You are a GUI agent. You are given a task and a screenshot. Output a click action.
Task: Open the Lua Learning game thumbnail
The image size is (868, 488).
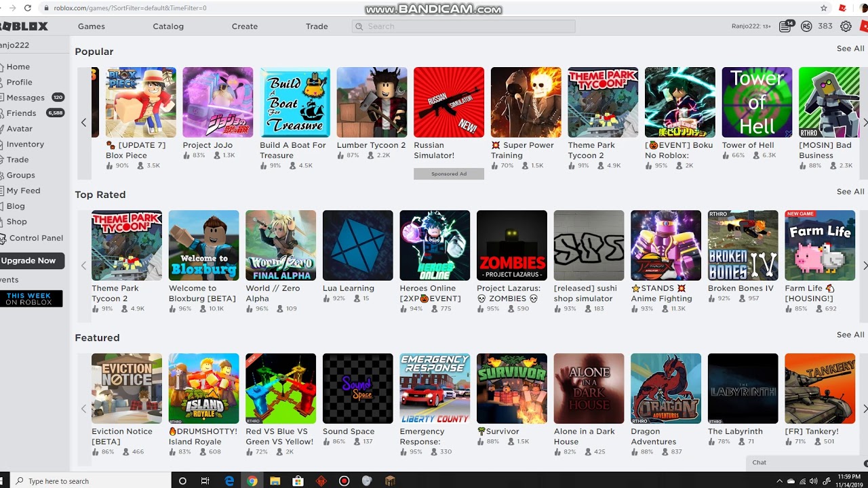(357, 245)
